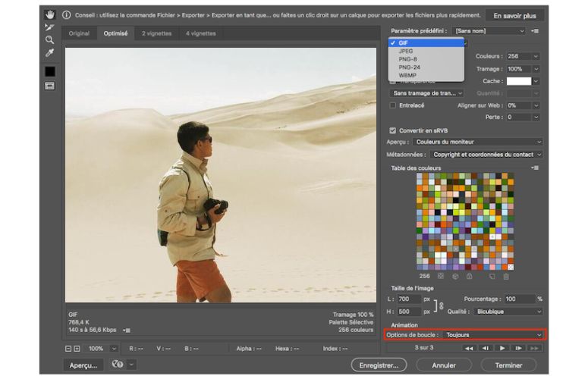
Task: Go to first animation frame
Action: click(x=469, y=348)
